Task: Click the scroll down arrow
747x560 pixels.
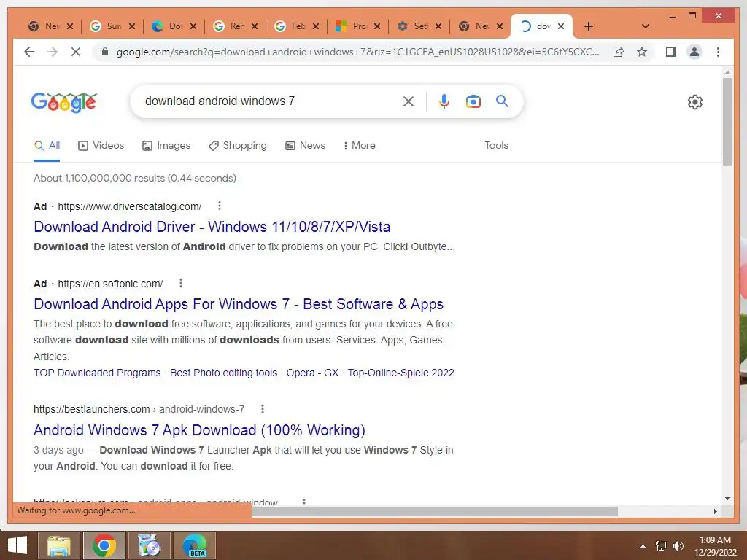Action: tap(727, 499)
